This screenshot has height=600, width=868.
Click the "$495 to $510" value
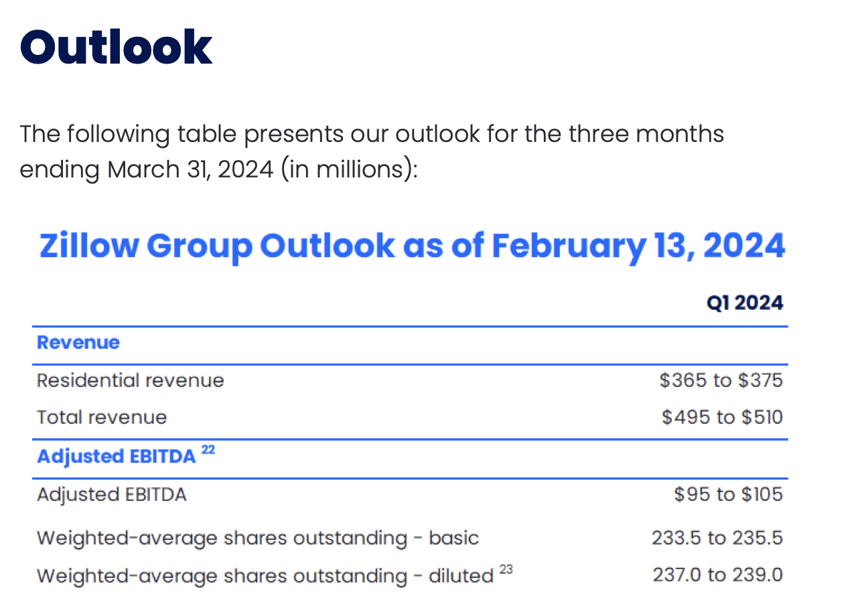click(722, 417)
